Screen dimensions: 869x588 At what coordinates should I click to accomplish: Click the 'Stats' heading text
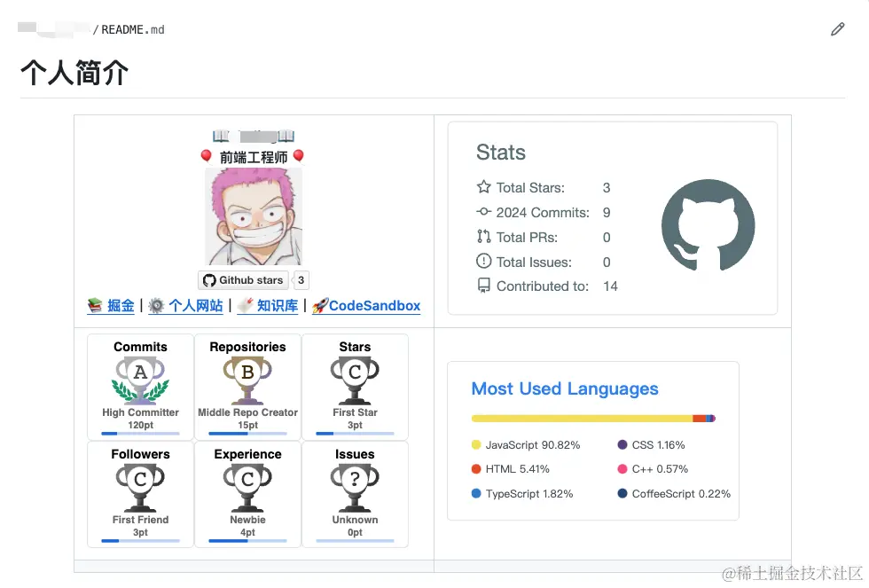click(501, 153)
